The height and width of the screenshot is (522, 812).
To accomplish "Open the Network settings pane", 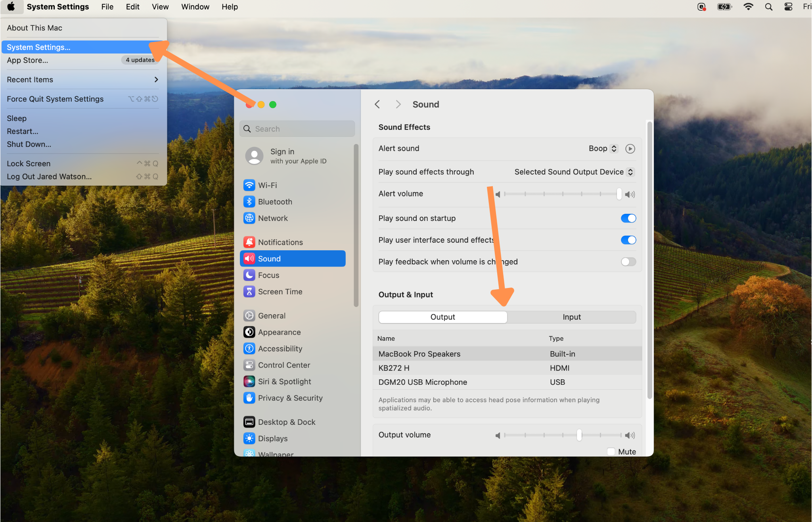I will (293, 218).
